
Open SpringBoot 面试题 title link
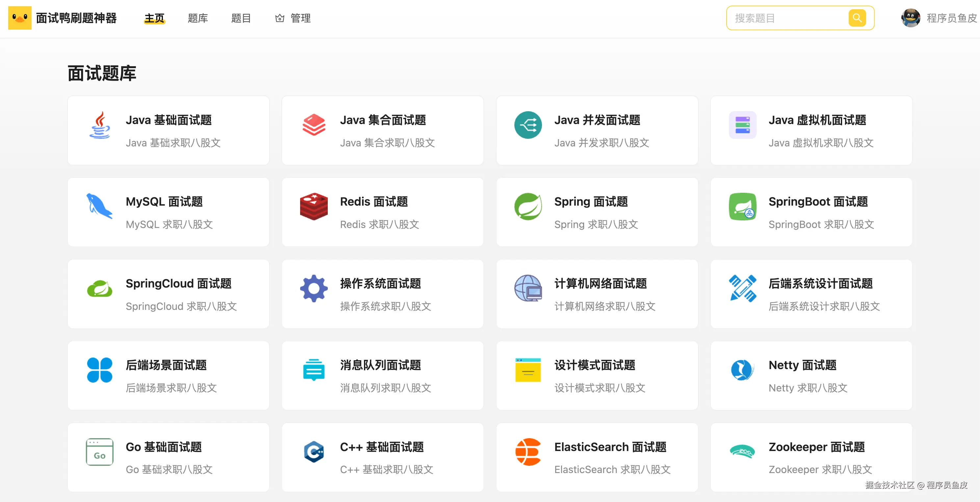pyautogui.click(x=818, y=202)
